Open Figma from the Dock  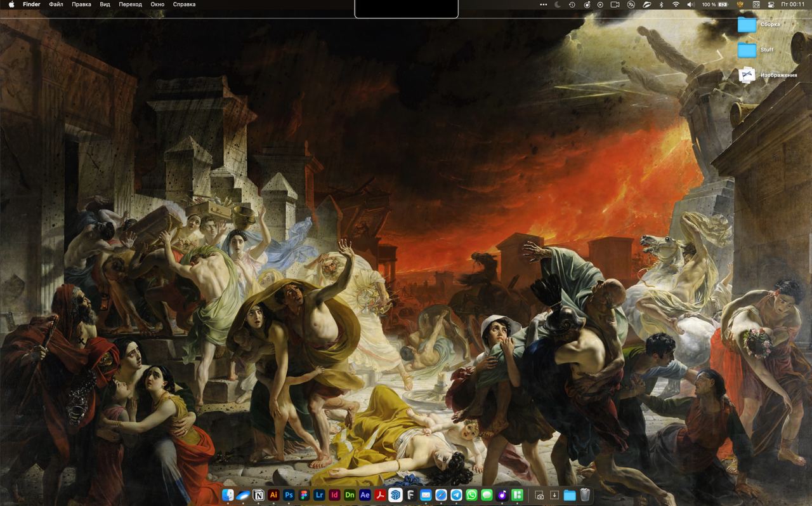[304, 495]
